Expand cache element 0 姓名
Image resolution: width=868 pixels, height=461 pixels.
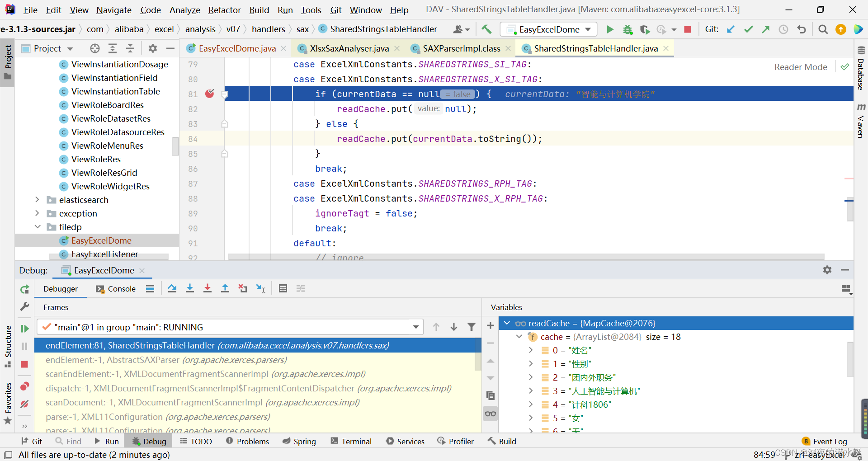point(531,350)
